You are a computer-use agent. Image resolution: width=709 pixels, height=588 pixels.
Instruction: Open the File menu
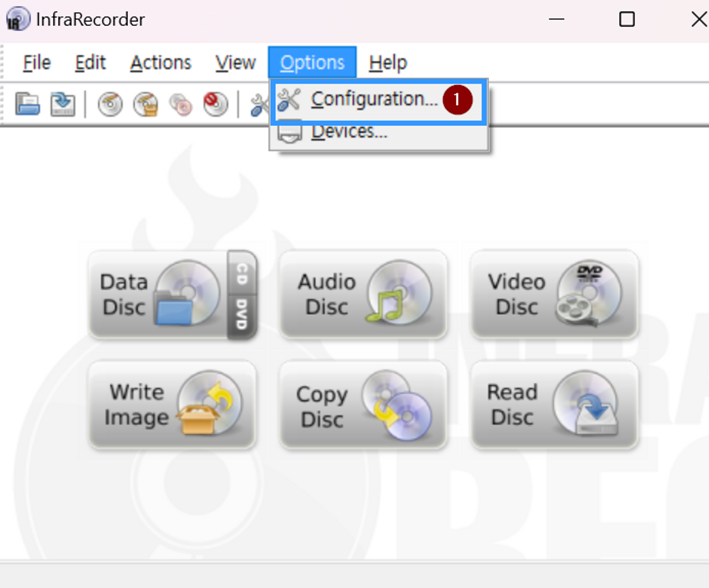click(x=37, y=63)
